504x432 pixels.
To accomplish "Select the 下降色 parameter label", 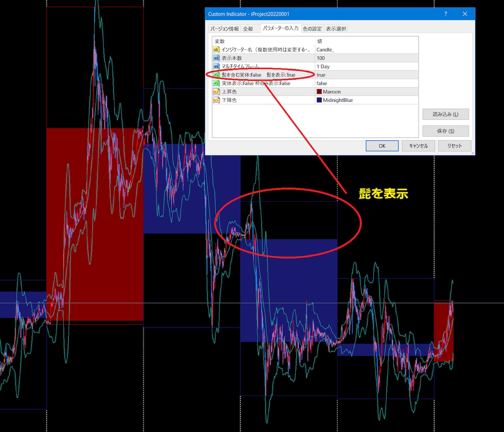I will coord(229,100).
